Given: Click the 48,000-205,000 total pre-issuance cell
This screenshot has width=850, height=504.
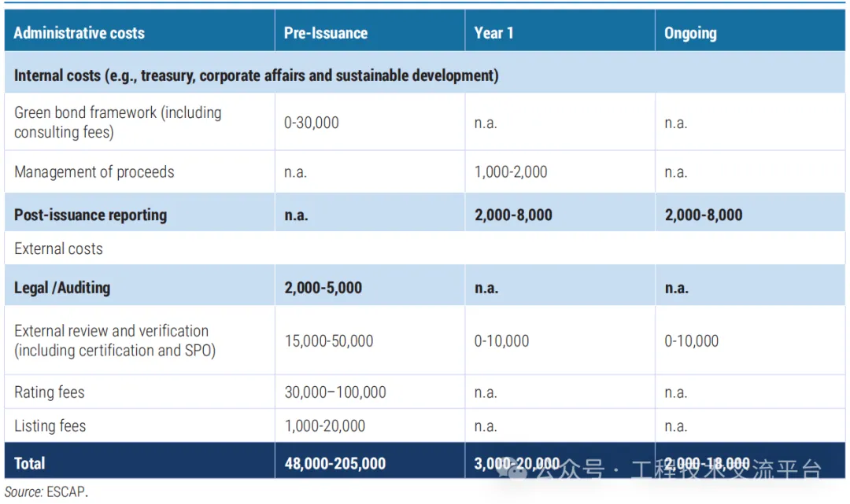Looking at the screenshot, I should (335, 463).
